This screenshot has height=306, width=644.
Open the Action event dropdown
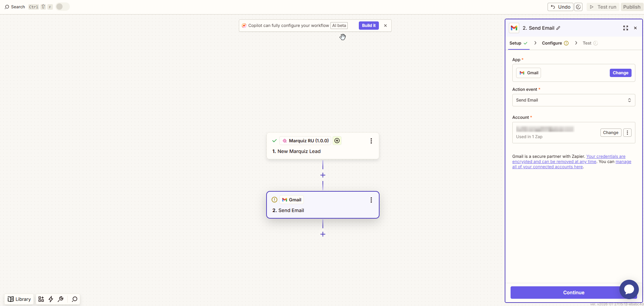tap(573, 100)
